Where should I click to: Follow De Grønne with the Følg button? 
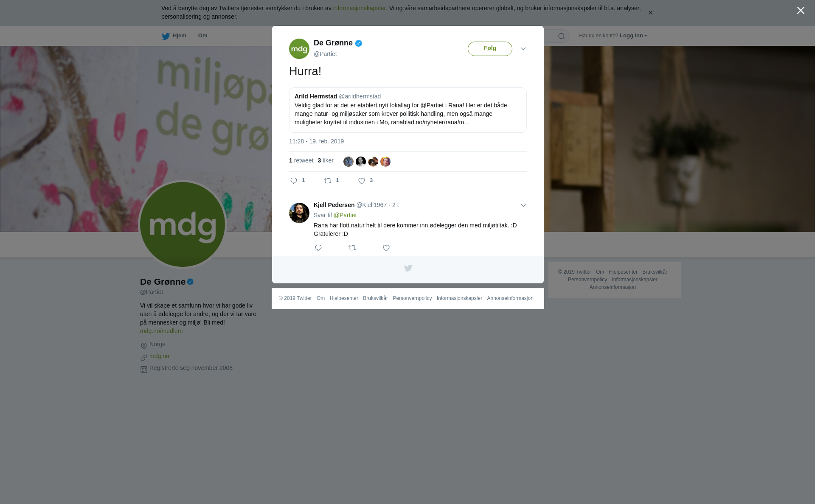[490, 49]
